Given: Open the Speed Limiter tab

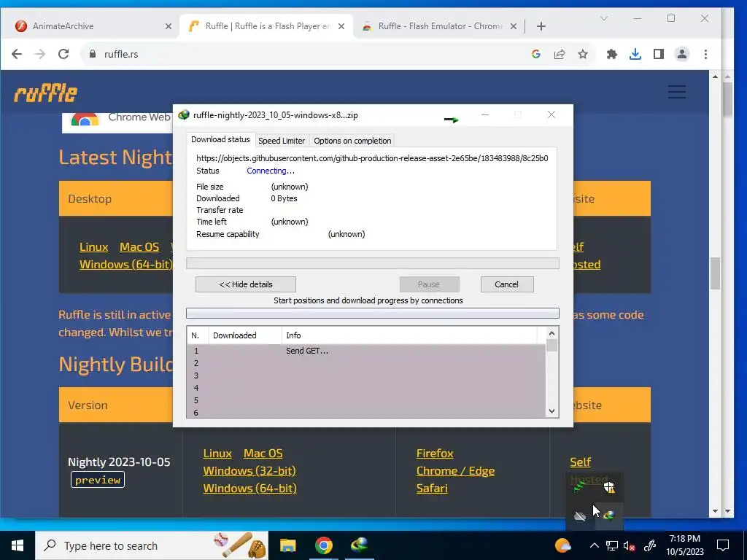Looking at the screenshot, I should [x=282, y=141].
